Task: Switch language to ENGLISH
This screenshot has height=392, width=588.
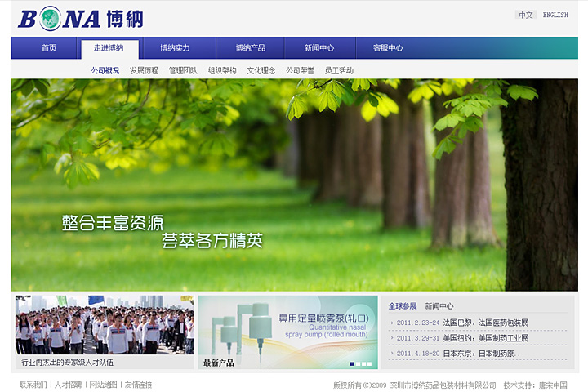Action: coord(555,15)
